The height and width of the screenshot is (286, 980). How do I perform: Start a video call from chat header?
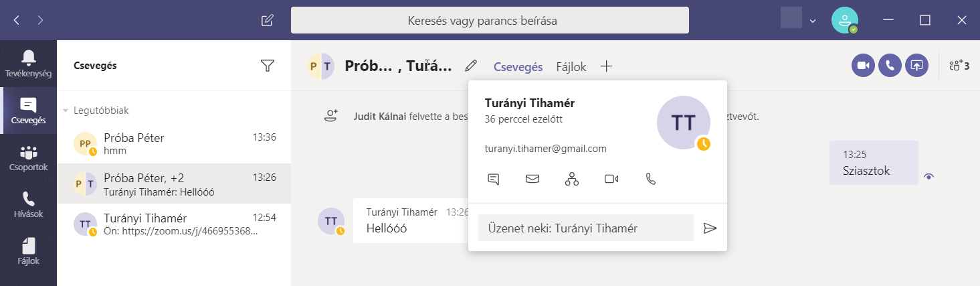tap(863, 66)
